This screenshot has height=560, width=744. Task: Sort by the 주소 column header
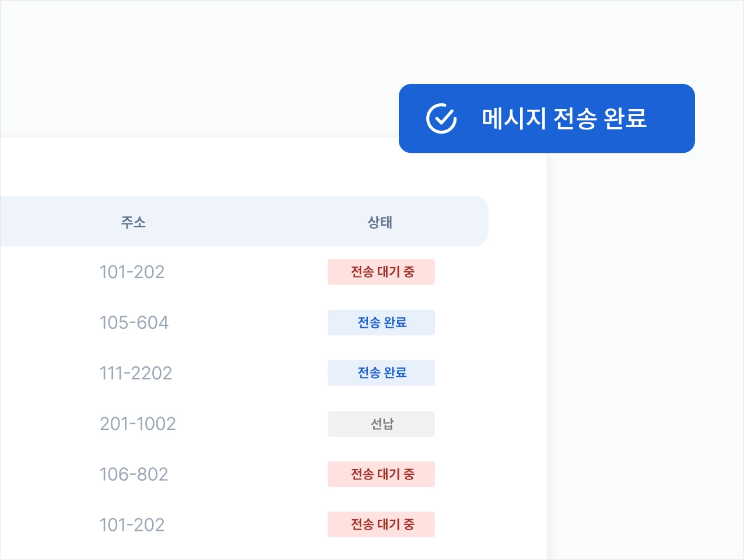133,222
